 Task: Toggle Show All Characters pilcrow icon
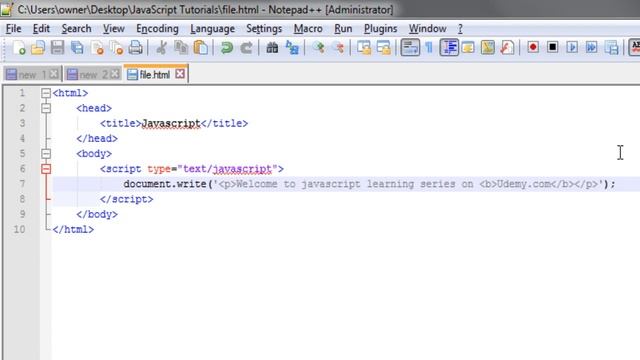click(x=429, y=48)
